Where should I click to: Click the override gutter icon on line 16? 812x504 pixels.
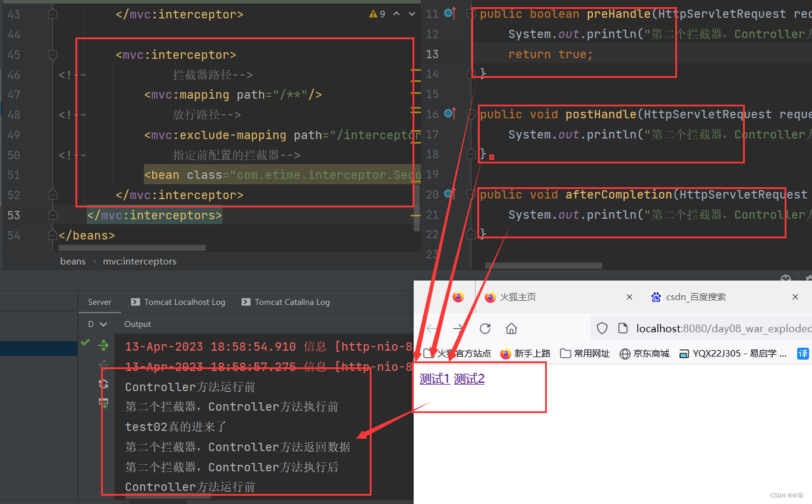(451, 114)
